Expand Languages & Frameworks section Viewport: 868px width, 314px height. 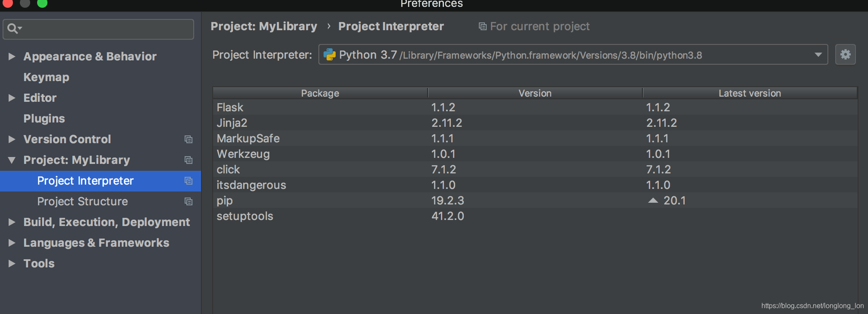click(x=12, y=243)
